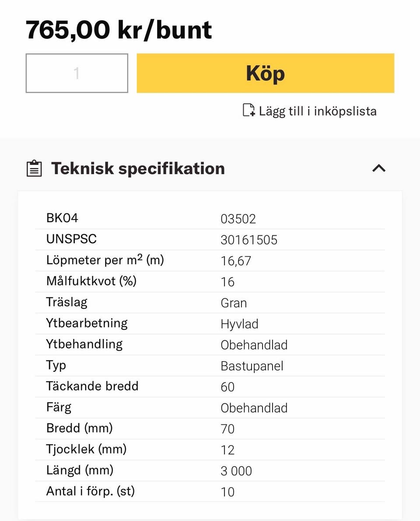Click the Längd value 3 000

click(x=236, y=471)
